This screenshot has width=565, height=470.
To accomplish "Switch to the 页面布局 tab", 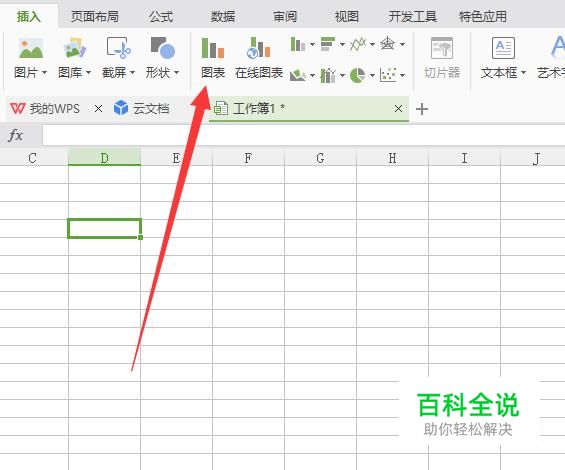I will [95, 16].
